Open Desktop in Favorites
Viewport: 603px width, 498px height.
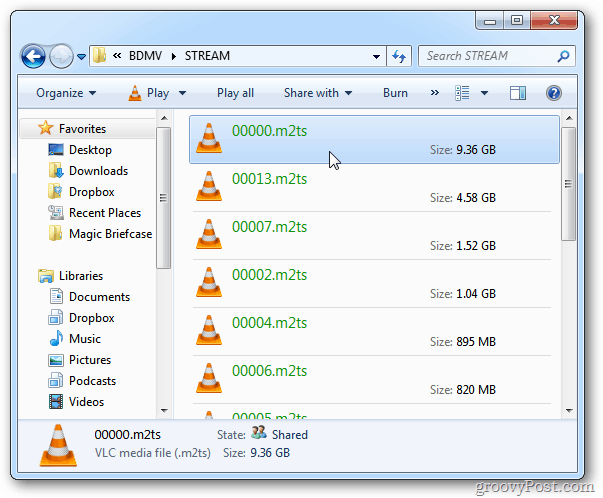90,150
